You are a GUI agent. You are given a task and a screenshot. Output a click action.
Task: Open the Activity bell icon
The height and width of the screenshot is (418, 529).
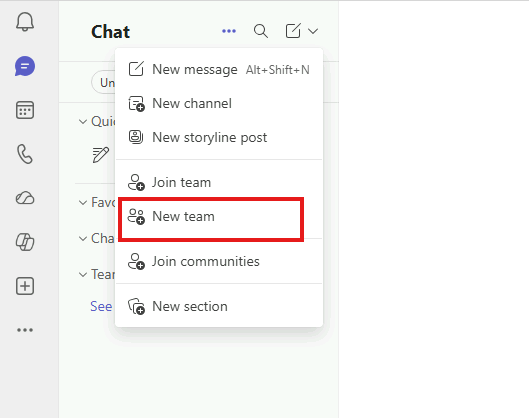click(25, 22)
